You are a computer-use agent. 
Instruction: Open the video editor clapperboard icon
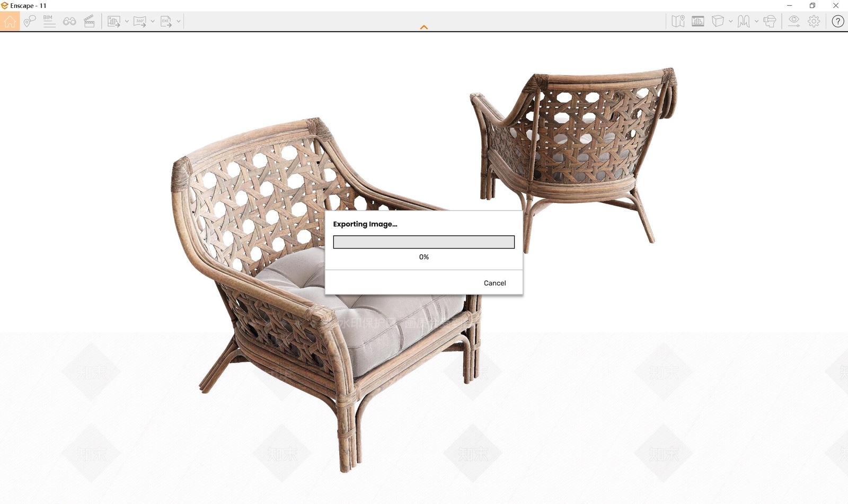point(89,21)
